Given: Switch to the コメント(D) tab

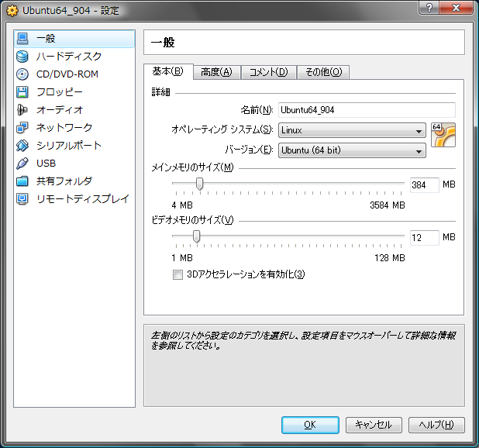Looking at the screenshot, I should [268, 72].
